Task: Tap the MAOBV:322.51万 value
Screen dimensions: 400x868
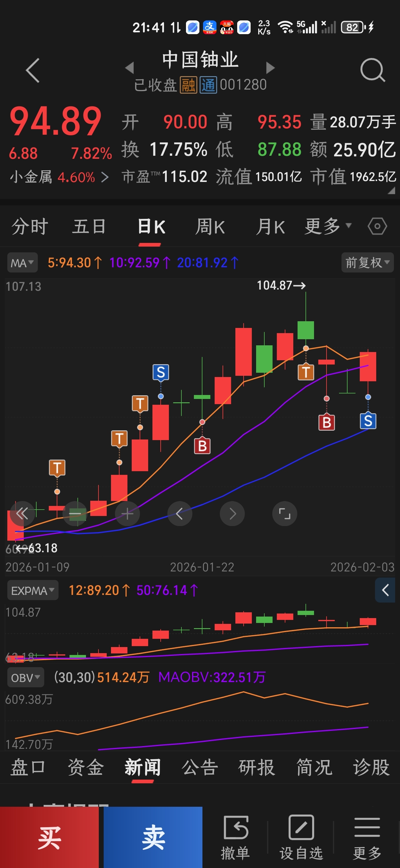Action: point(212,677)
